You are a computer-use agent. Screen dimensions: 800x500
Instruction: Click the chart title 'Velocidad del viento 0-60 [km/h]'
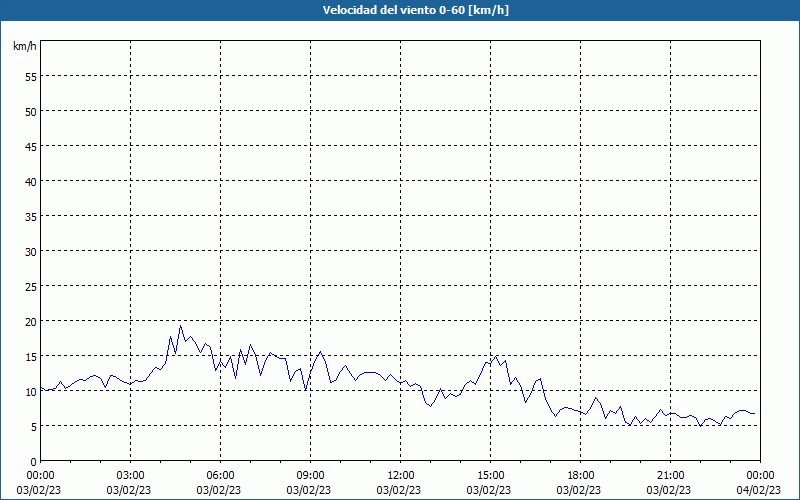(x=416, y=10)
